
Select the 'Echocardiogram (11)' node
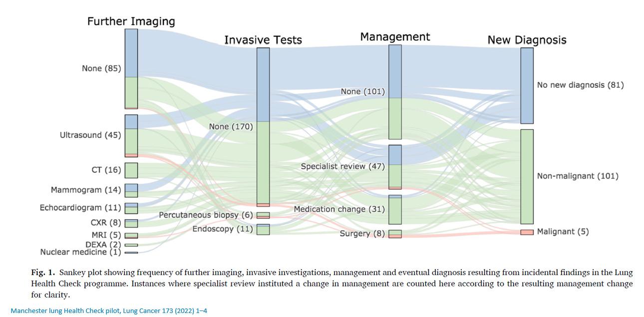[x=131, y=208]
